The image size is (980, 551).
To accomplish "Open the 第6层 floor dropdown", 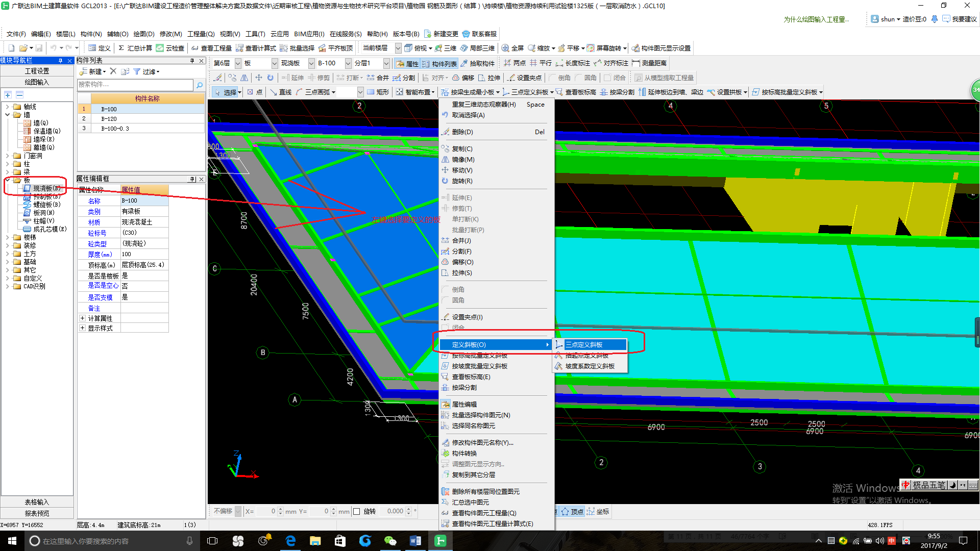I will [238, 63].
